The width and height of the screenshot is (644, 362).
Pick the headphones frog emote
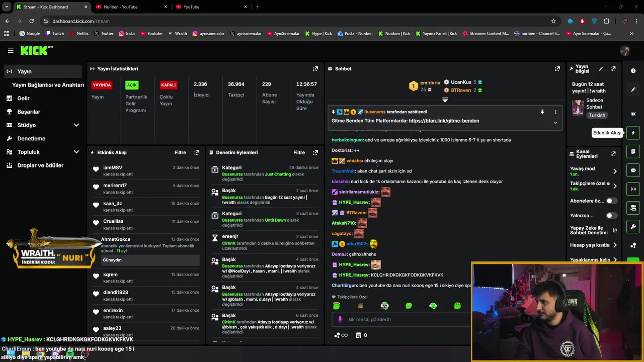[433, 306]
